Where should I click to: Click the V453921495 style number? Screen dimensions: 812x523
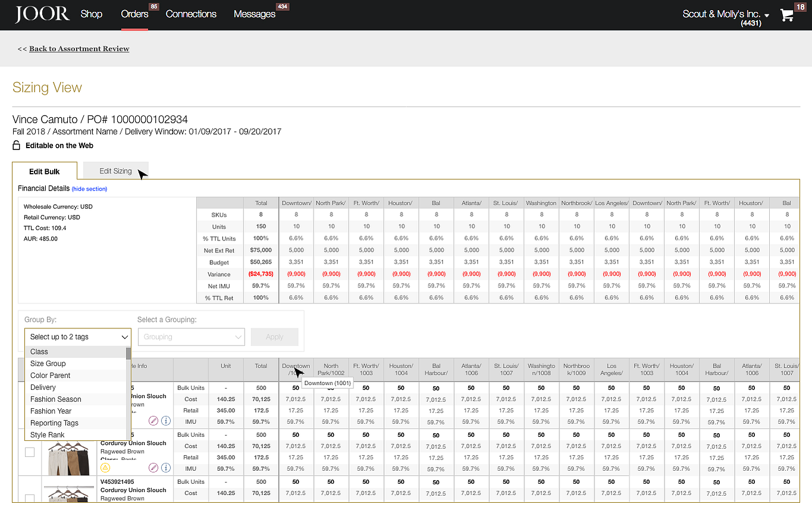(117, 482)
